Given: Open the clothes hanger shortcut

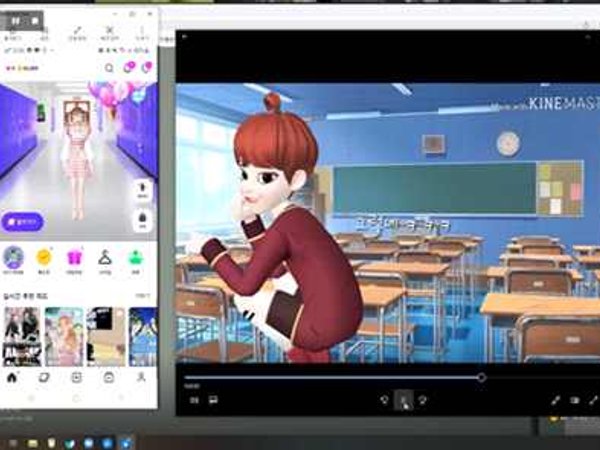Looking at the screenshot, I should coord(105,258).
